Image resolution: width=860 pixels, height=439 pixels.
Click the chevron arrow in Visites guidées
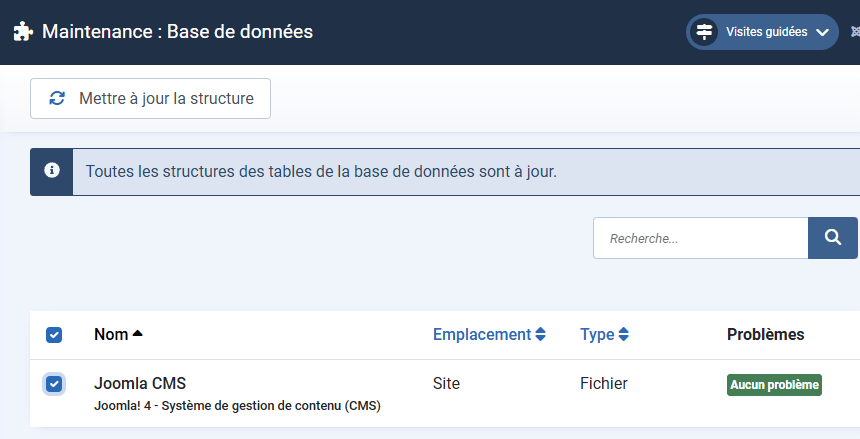tap(822, 32)
